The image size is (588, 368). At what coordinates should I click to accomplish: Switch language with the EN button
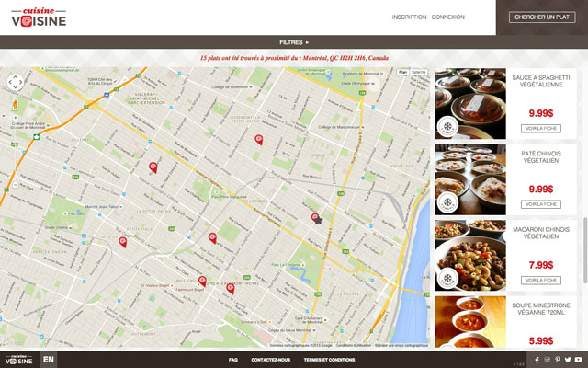click(x=49, y=360)
